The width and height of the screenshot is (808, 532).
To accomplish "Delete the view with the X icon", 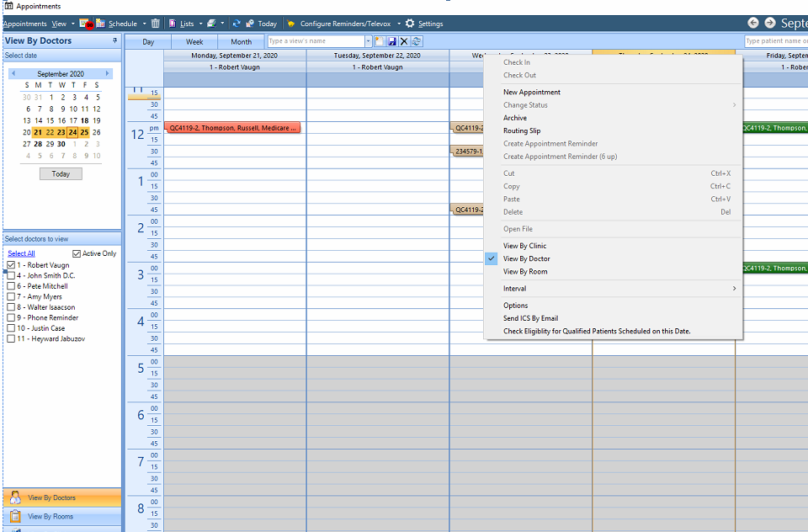I will (x=404, y=41).
